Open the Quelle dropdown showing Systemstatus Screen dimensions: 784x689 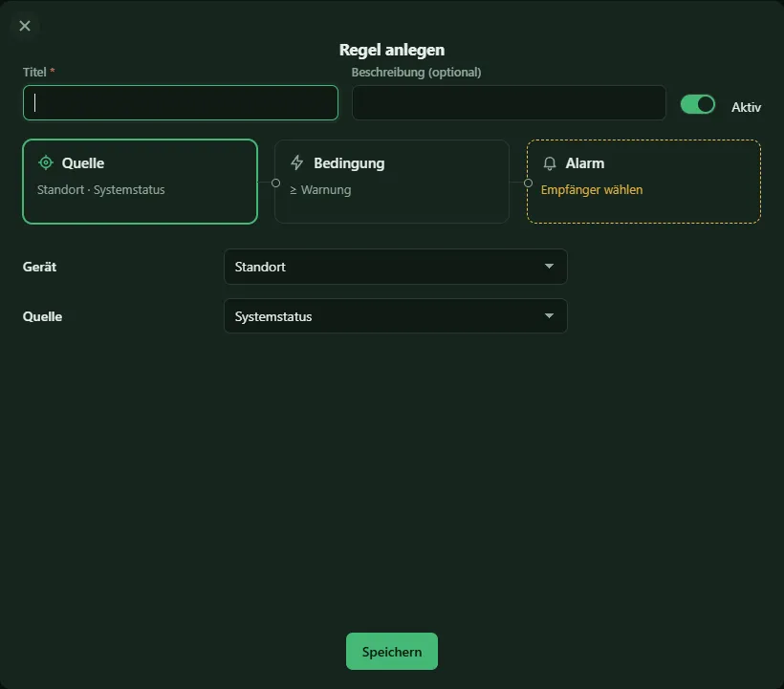pos(396,315)
